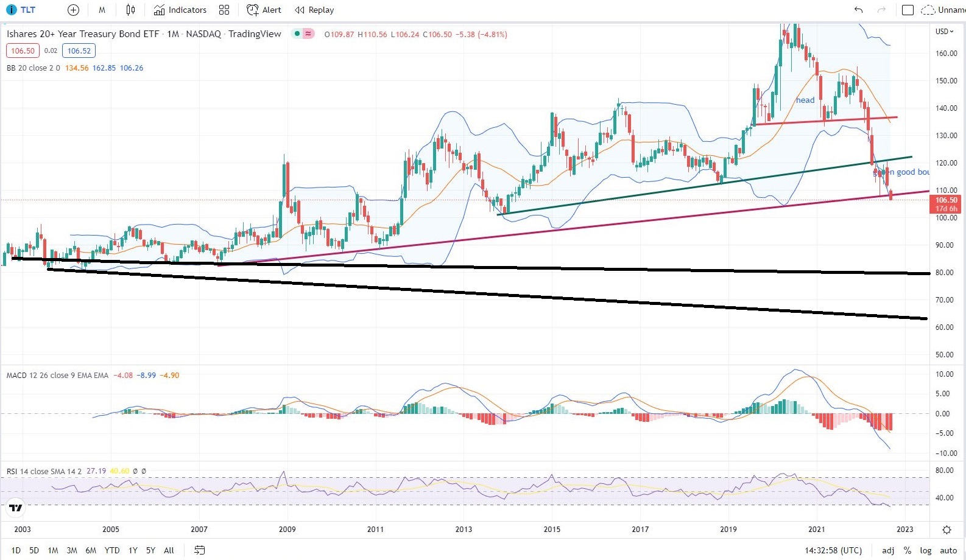The width and height of the screenshot is (966, 560).
Task: Click the BB upper value 162.85
Action: pyautogui.click(x=104, y=68)
